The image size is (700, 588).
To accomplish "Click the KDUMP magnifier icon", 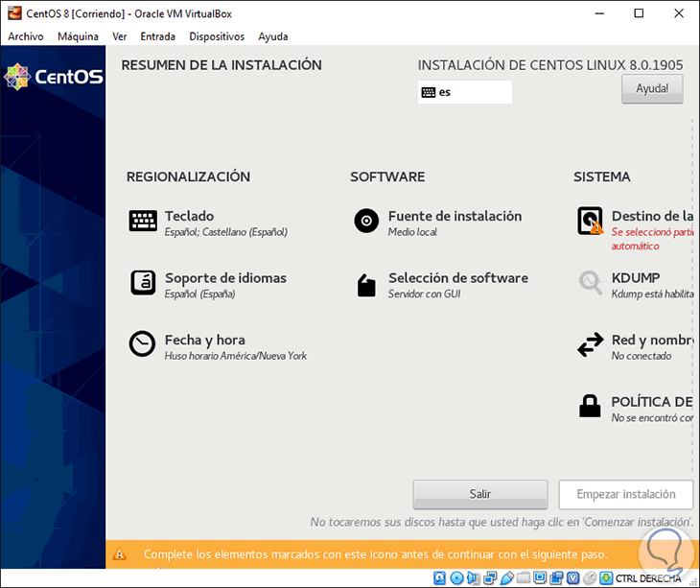I will (x=590, y=283).
